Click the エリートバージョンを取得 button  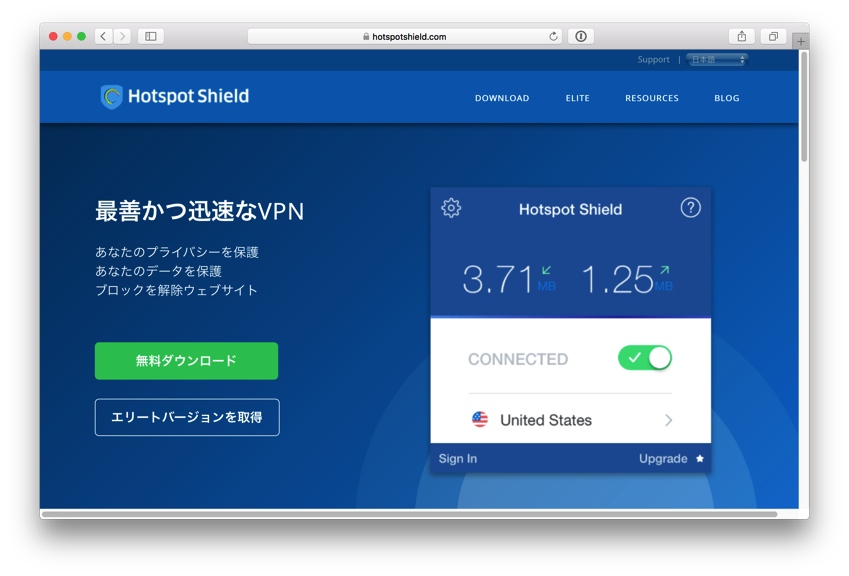(x=187, y=417)
